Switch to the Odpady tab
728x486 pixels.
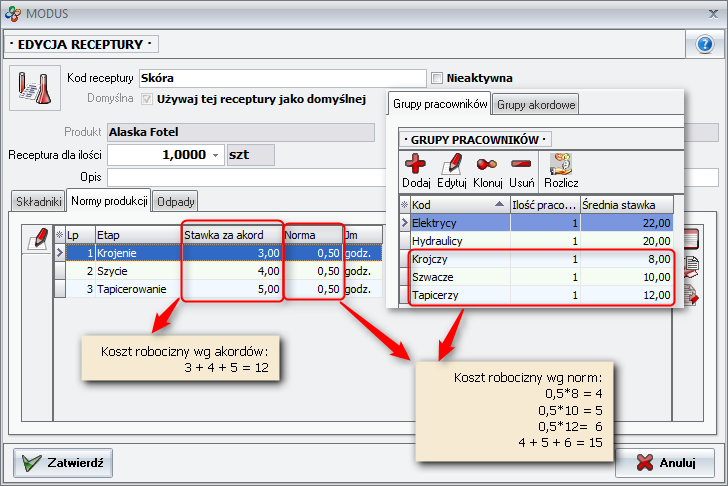(x=176, y=201)
